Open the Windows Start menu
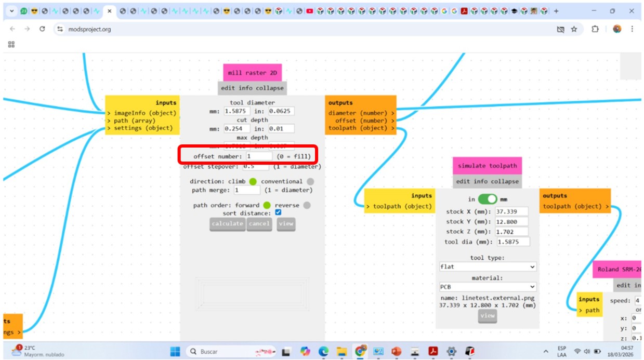 (175, 352)
